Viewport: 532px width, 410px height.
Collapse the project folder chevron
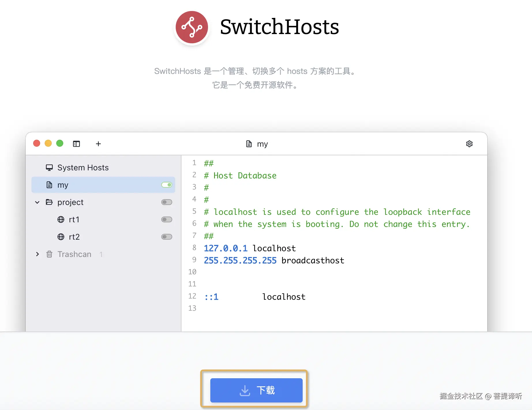[37, 202]
